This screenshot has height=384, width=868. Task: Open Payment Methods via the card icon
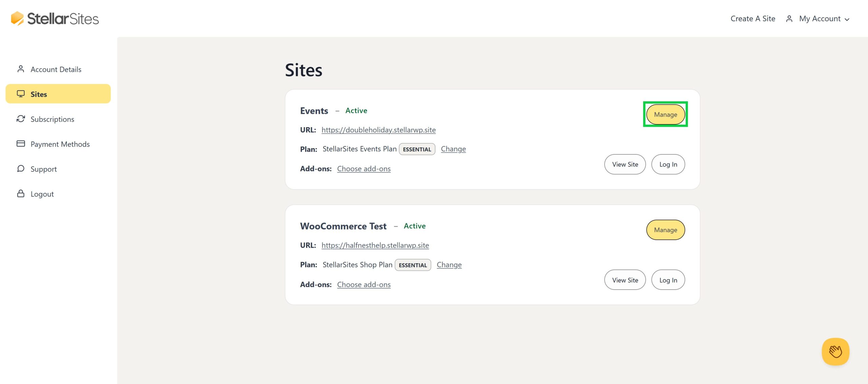(21, 143)
